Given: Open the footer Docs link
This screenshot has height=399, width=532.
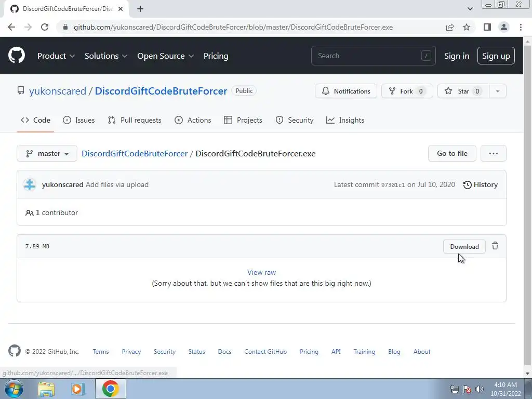Looking at the screenshot, I should click(224, 352).
